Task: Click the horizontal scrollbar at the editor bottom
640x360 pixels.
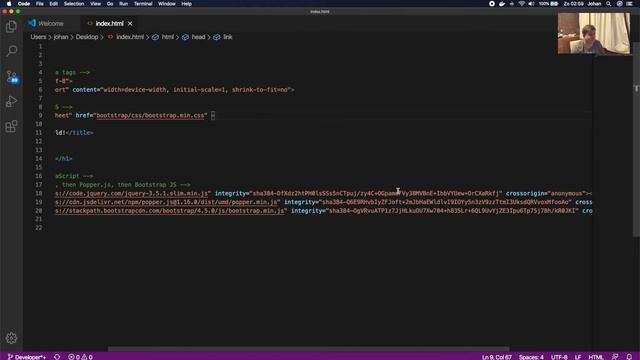Action: (x=308, y=349)
